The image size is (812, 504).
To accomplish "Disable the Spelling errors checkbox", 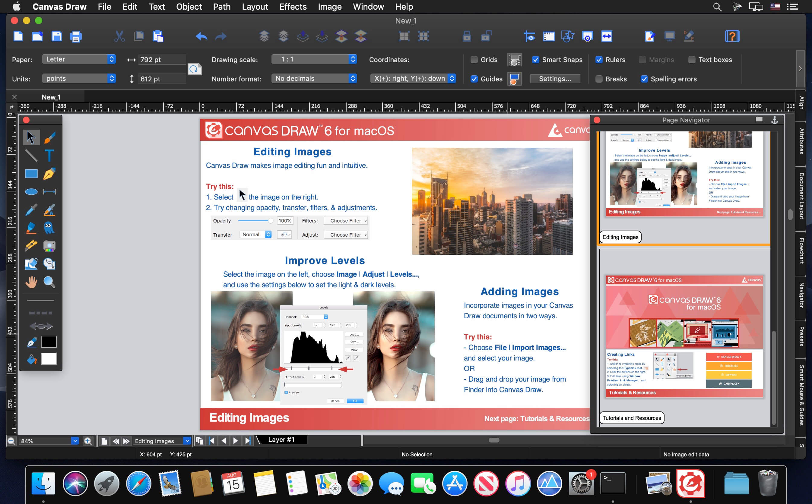I will pos(644,79).
